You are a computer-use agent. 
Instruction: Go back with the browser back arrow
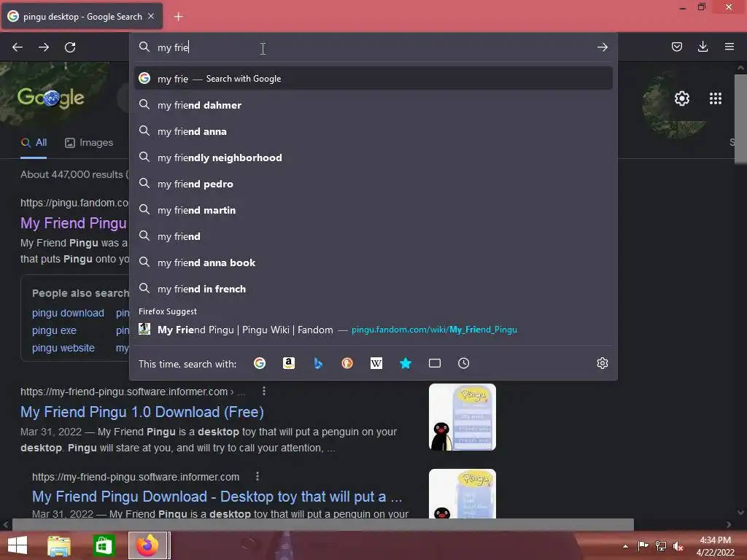pyautogui.click(x=18, y=47)
